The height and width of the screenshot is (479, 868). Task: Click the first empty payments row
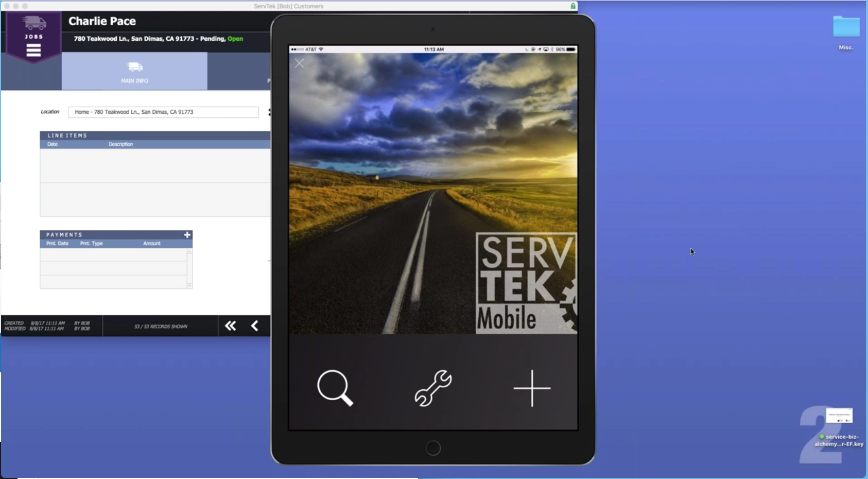(113, 255)
